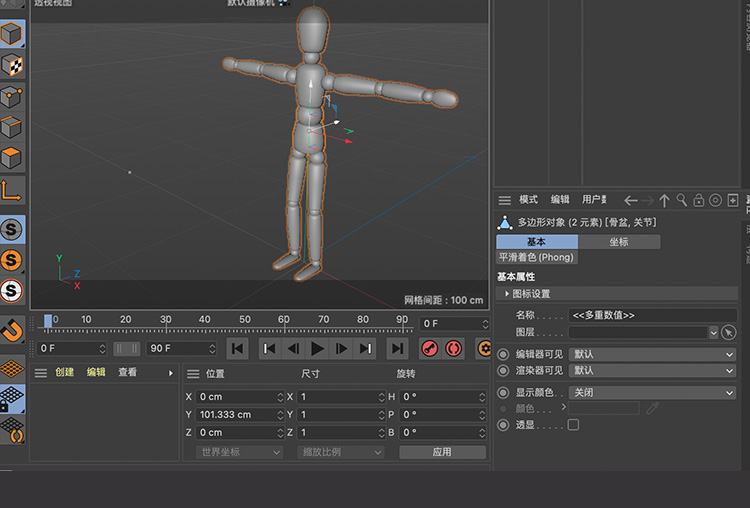Toggle 渲染器可见 animation radio dot
The width and height of the screenshot is (750, 508).
pyautogui.click(x=503, y=371)
